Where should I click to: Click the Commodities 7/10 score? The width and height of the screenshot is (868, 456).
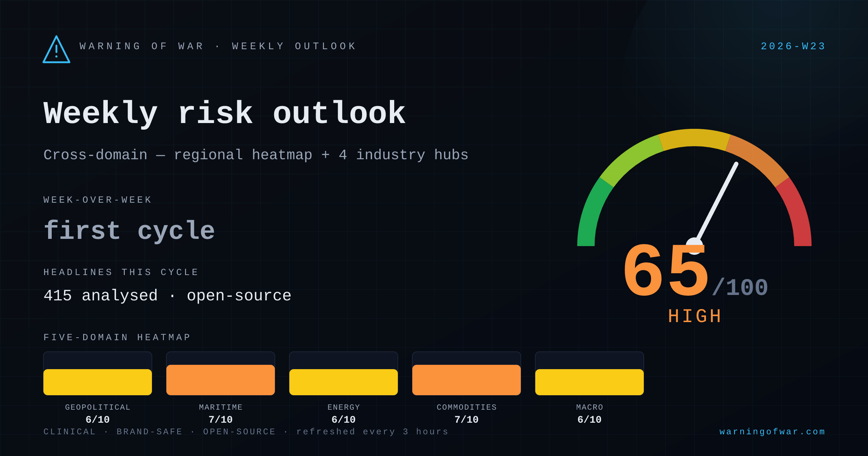(467, 419)
